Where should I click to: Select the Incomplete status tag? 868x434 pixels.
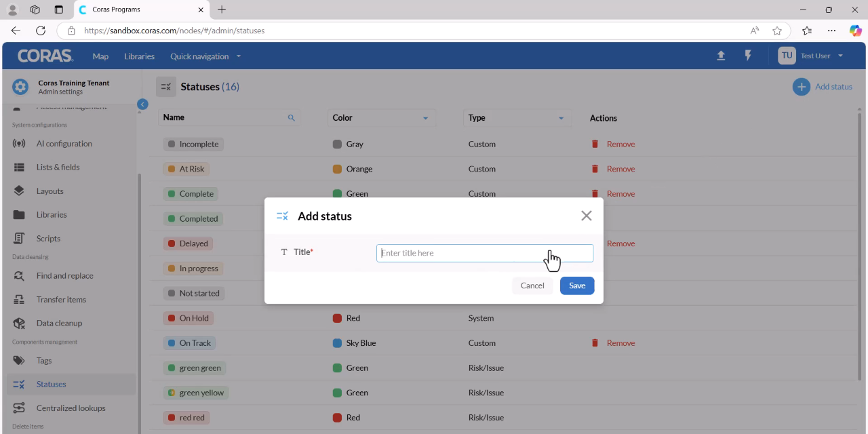click(193, 144)
